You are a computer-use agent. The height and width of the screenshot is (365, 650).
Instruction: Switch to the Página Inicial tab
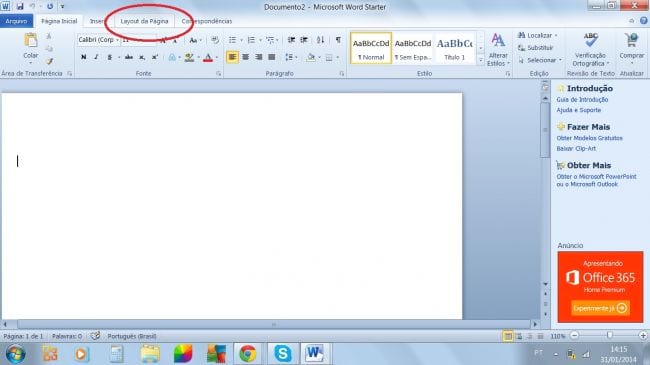pos(59,21)
